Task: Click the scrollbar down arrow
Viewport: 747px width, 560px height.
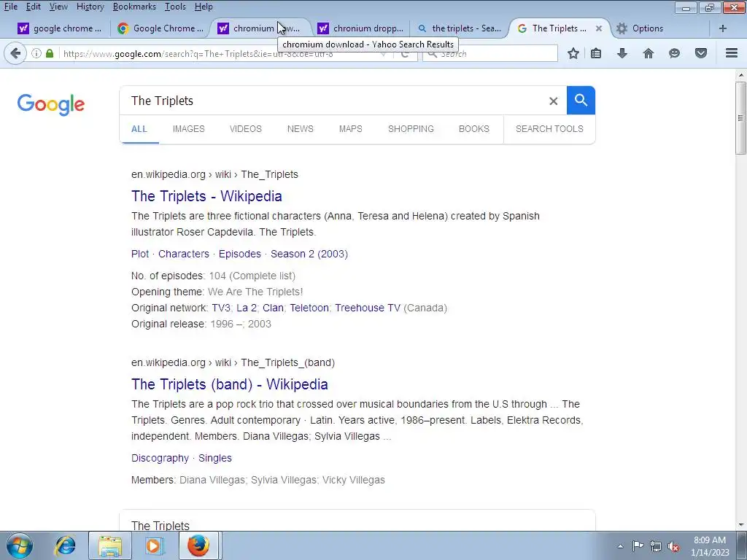Action: 741,525
